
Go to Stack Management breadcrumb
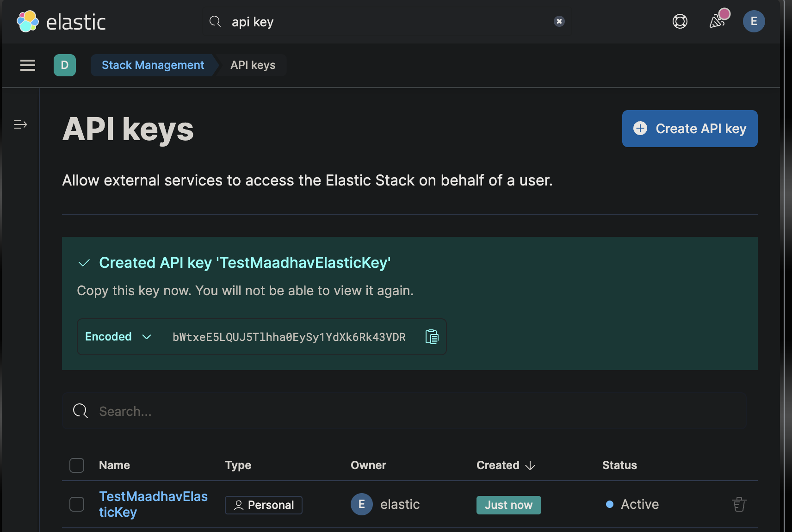pyautogui.click(x=153, y=65)
